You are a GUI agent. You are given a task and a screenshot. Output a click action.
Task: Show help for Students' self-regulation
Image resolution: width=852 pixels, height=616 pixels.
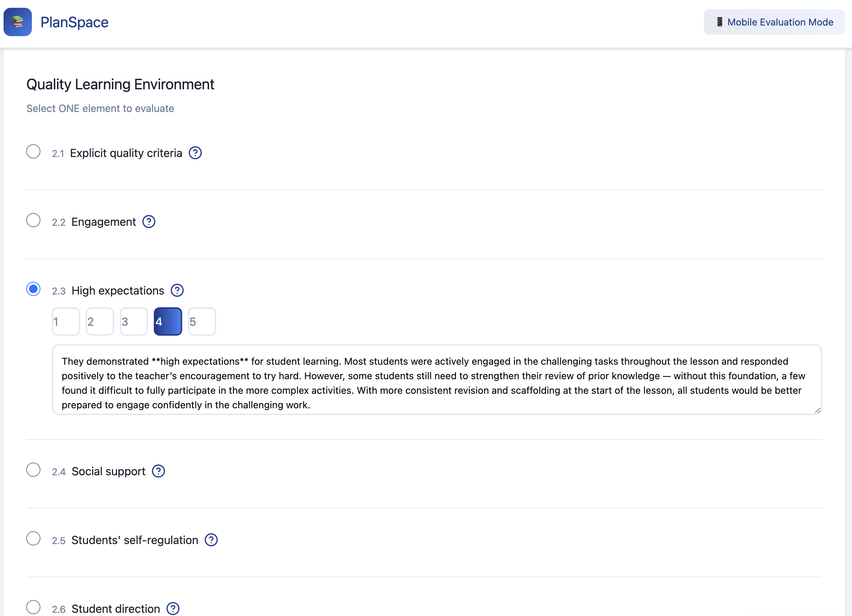coord(211,540)
